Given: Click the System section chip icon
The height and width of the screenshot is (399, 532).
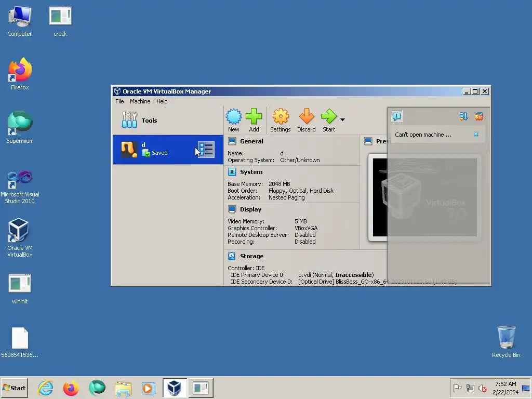Looking at the screenshot, I should tap(232, 172).
